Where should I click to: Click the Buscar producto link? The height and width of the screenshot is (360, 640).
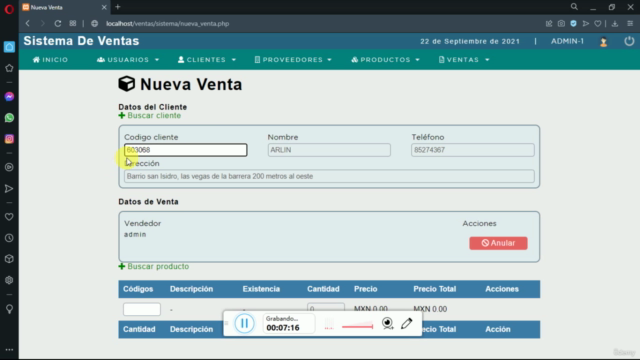[154, 267]
